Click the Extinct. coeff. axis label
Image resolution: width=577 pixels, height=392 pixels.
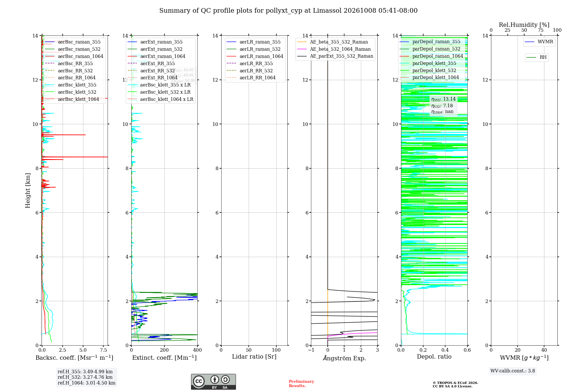coord(164,358)
